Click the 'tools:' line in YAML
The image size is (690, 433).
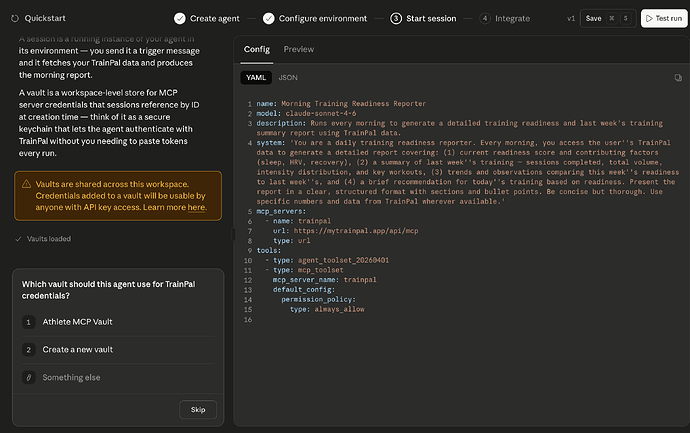[268, 251]
